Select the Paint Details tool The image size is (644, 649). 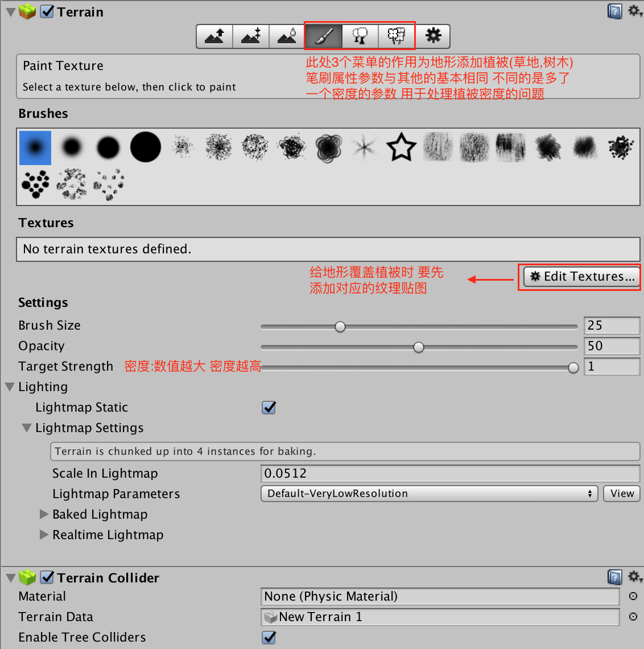(x=397, y=36)
